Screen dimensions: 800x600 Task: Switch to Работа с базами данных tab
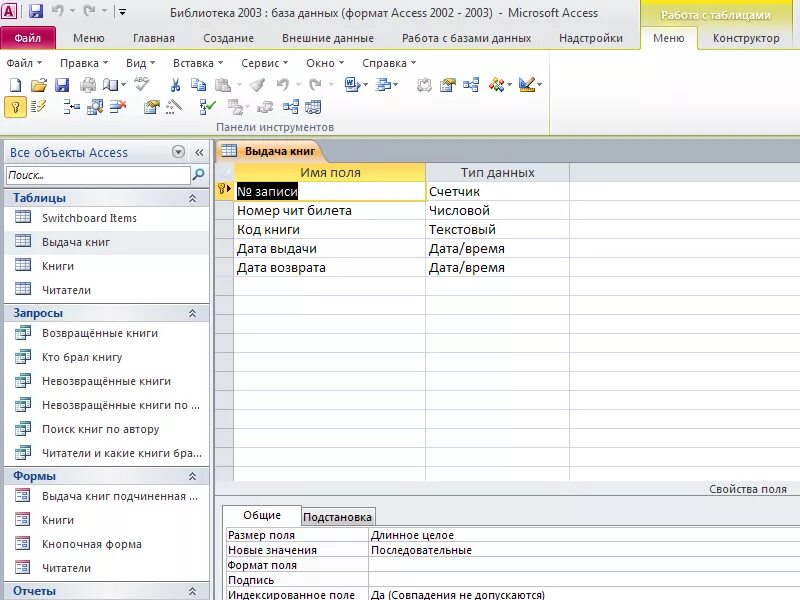[466, 38]
